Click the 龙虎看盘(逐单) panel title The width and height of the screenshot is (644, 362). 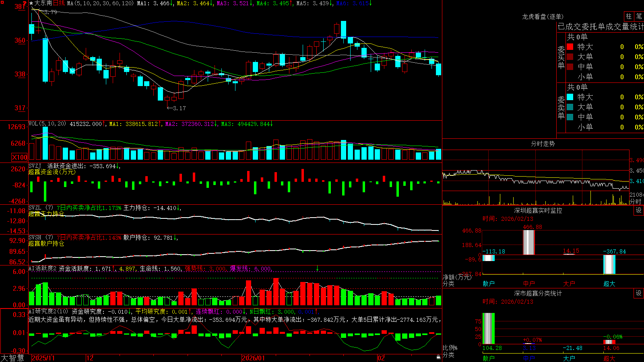pyautogui.click(x=543, y=16)
